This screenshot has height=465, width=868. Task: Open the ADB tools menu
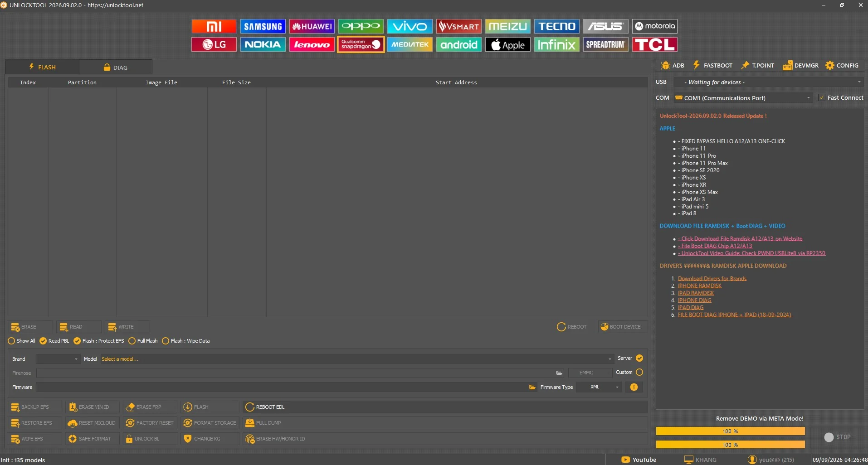tap(673, 65)
